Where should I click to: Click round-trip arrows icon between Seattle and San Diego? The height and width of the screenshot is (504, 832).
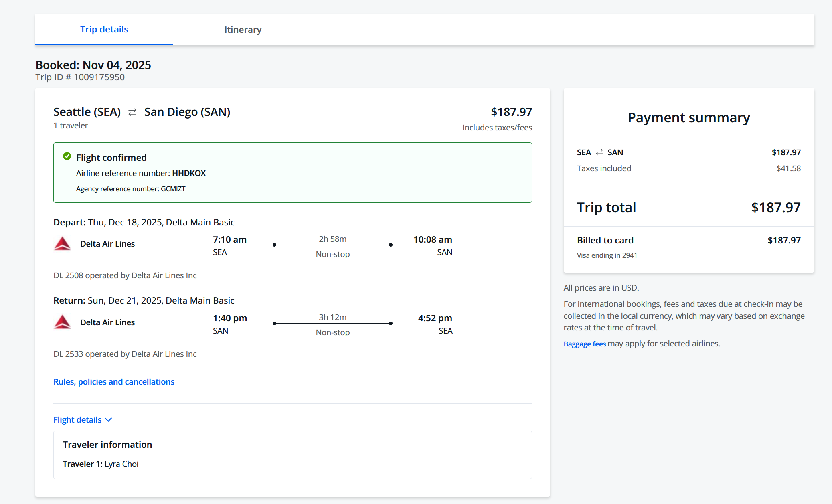[x=132, y=112]
